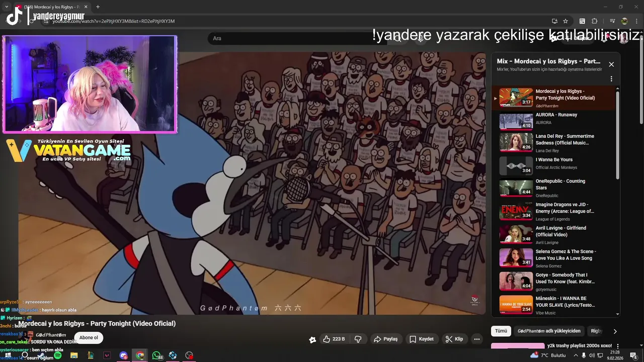Subscribe with Abone ol button
Screen dimensions: 644x362
click(89, 337)
